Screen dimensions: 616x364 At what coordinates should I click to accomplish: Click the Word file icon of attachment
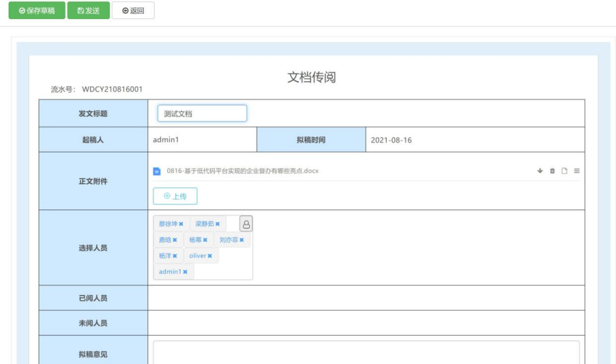[x=157, y=171]
